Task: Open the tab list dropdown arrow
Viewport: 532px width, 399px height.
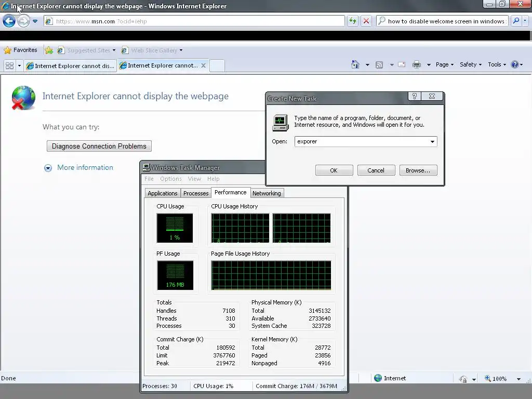Action: coord(19,65)
